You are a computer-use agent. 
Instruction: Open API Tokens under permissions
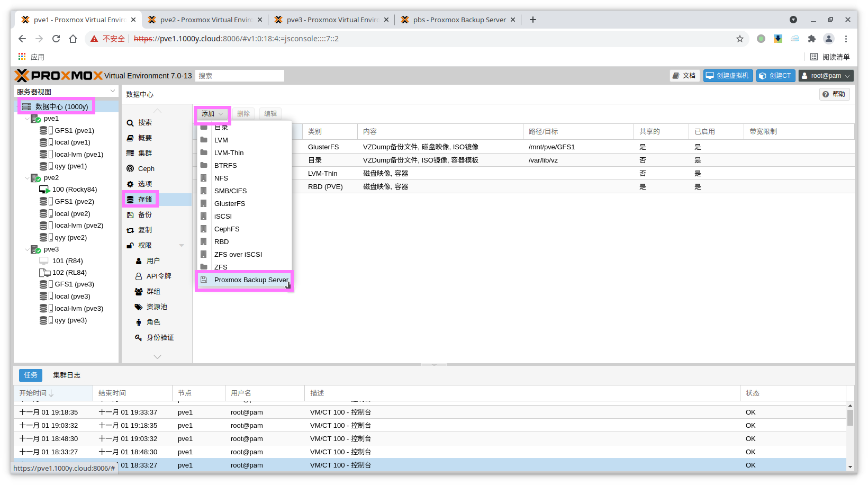click(158, 276)
